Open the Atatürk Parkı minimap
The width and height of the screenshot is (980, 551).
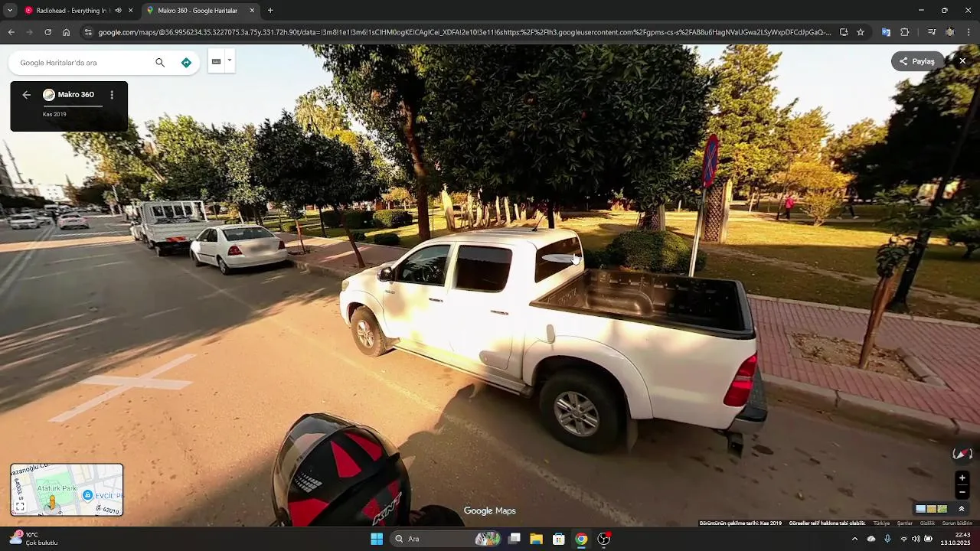[67, 490]
